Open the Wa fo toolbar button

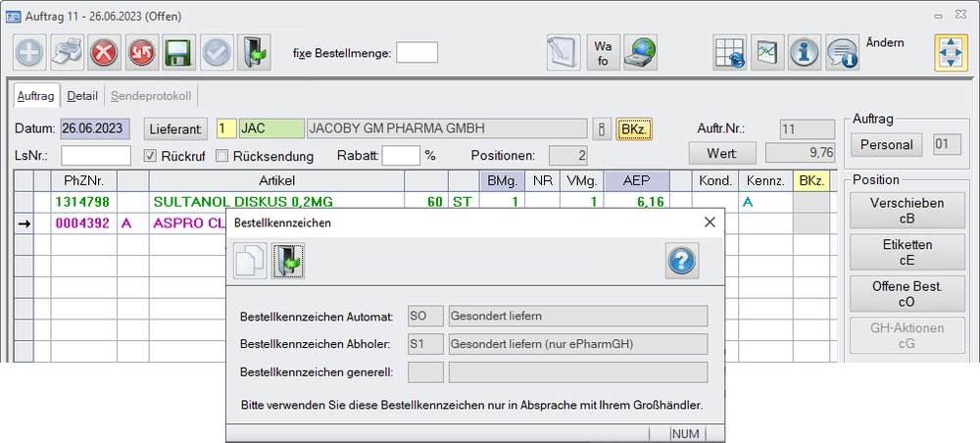click(603, 53)
